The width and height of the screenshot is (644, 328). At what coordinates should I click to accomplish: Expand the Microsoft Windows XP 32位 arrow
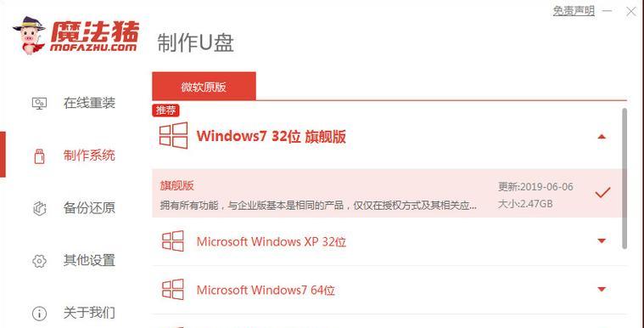pos(602,240)
